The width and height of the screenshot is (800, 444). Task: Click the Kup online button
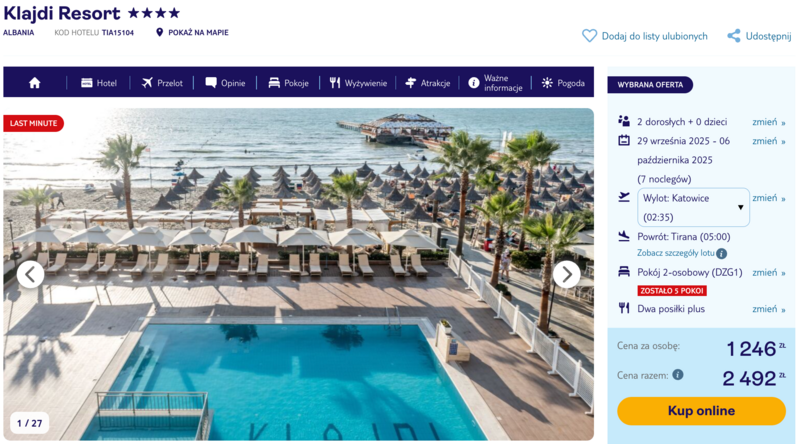[x=701, y=411]
